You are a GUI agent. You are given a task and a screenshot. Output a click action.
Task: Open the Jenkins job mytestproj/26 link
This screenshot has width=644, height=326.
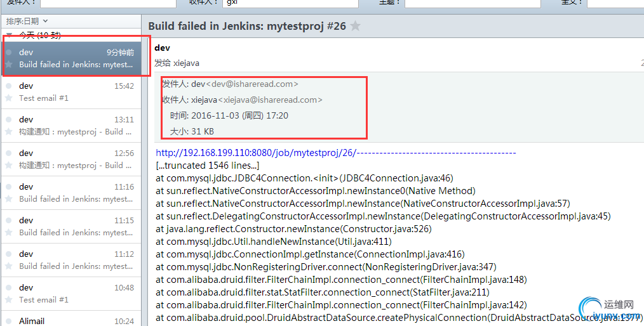[x=256, y=153]
